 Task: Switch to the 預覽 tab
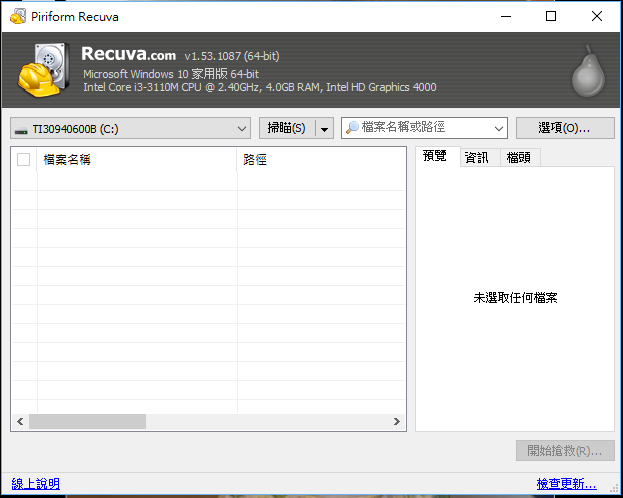coord(437,156)
